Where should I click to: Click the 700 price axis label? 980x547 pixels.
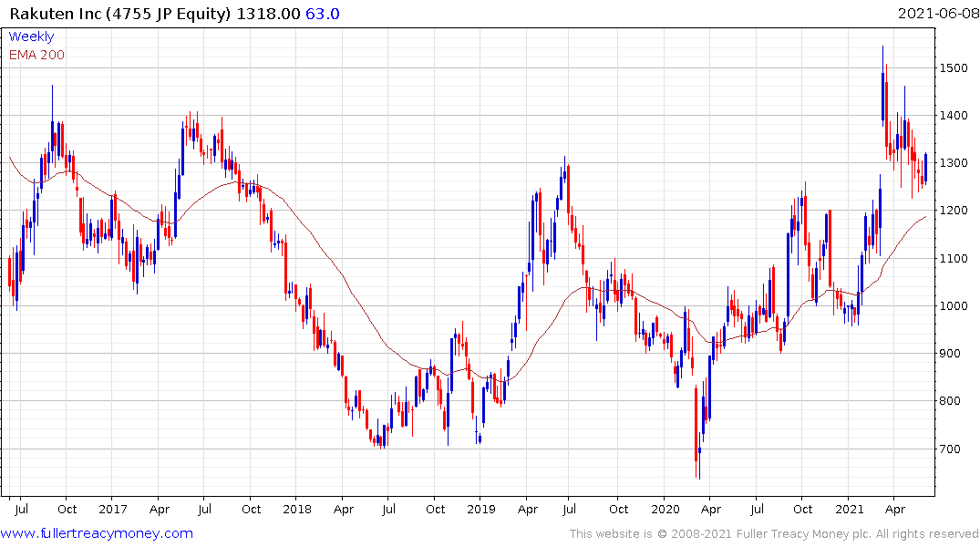tap(951, 449)
